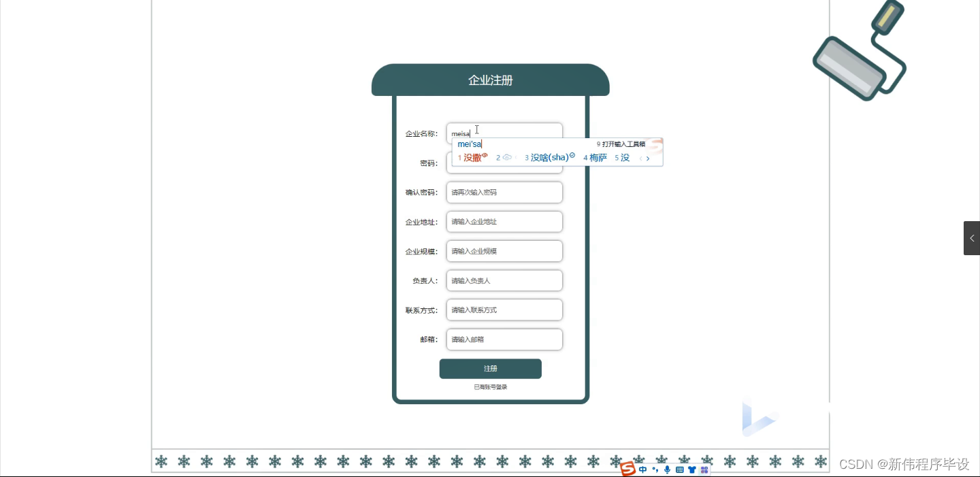Open the Sogou toolbox grid icon
The width and height of the screenshot is (980, 477).
704,470
